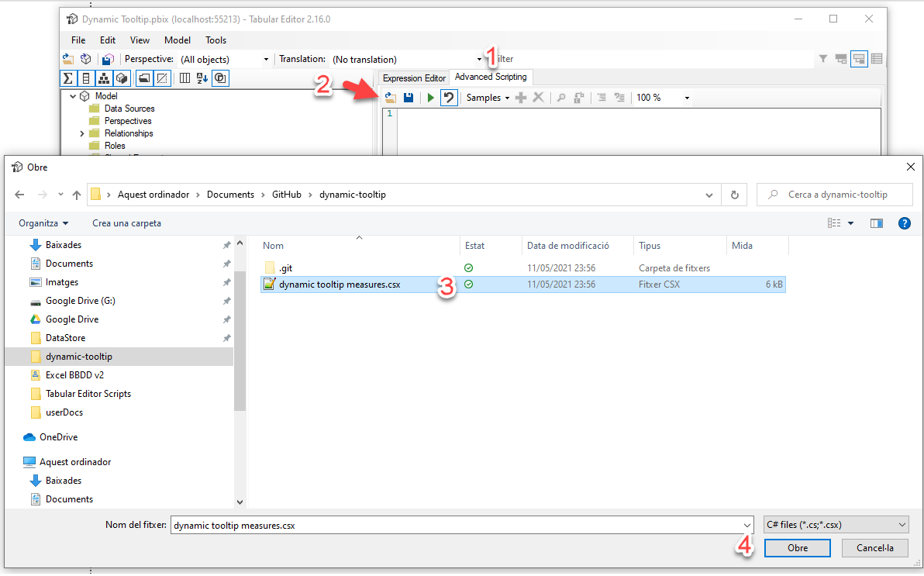Toggle the columns display icon
924x576 pixels.
click(184, 78)
